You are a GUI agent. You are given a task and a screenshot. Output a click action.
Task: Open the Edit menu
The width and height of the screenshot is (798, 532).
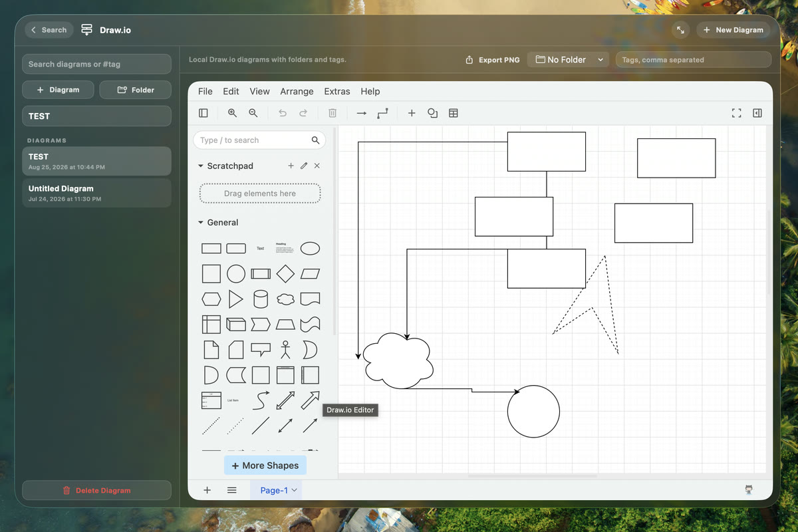pos(231,92)
